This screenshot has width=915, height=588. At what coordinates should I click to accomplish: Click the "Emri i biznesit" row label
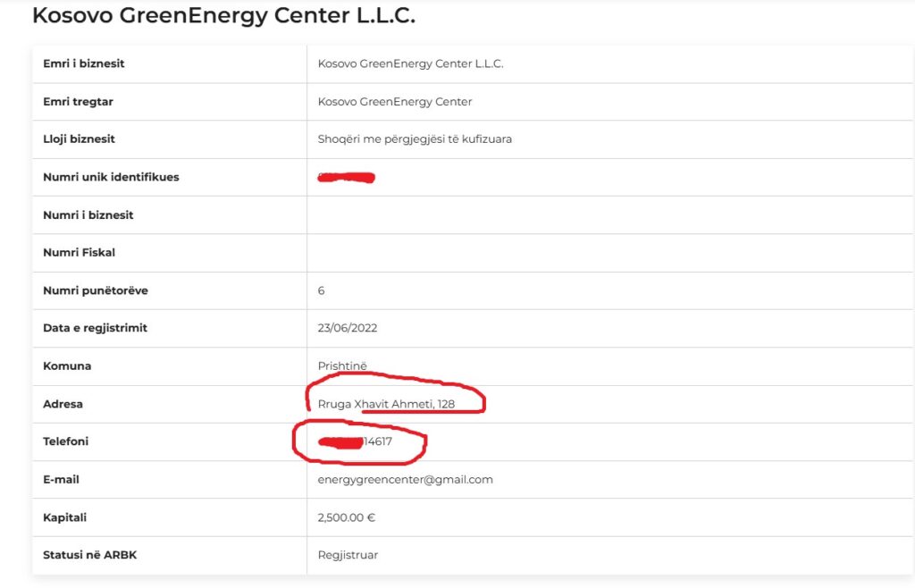tap(83, 63)
